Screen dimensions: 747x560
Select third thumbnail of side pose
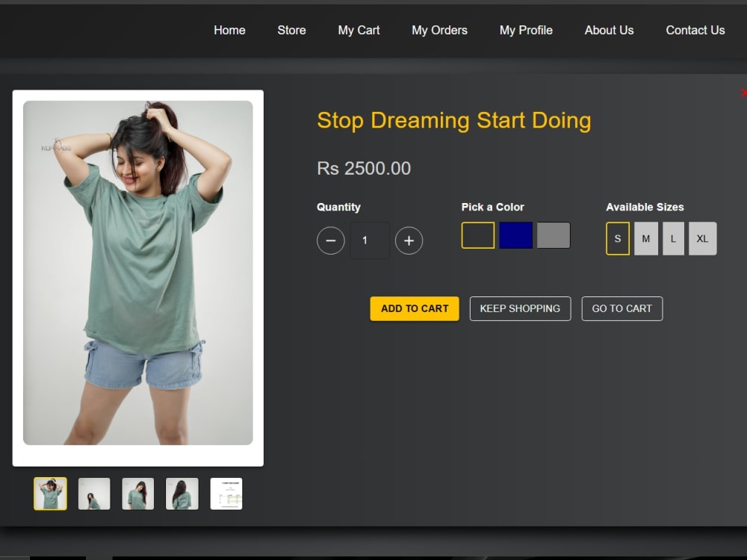(x=137, y=494)
